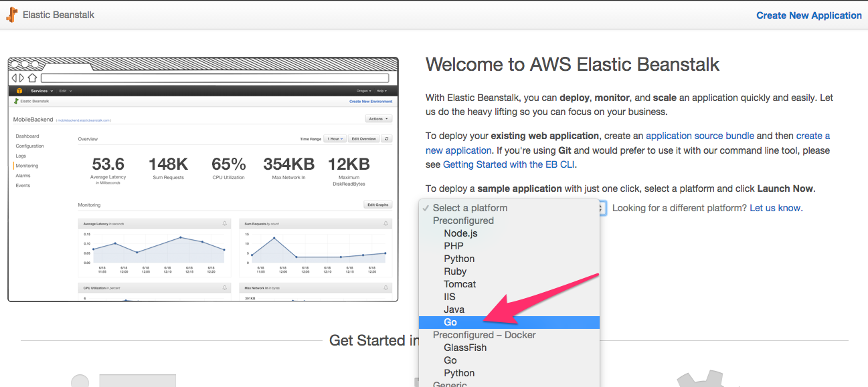This screenshot has width=868, height=387.
Task: Click the home icon in the browser toolbar
Action: coord(33,78)
